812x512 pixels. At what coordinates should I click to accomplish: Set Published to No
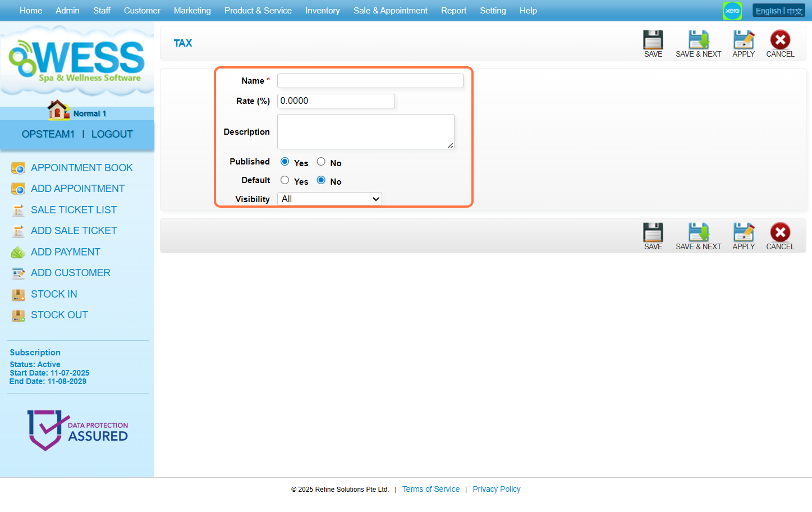pyautogui.click(x=321, y=162)
